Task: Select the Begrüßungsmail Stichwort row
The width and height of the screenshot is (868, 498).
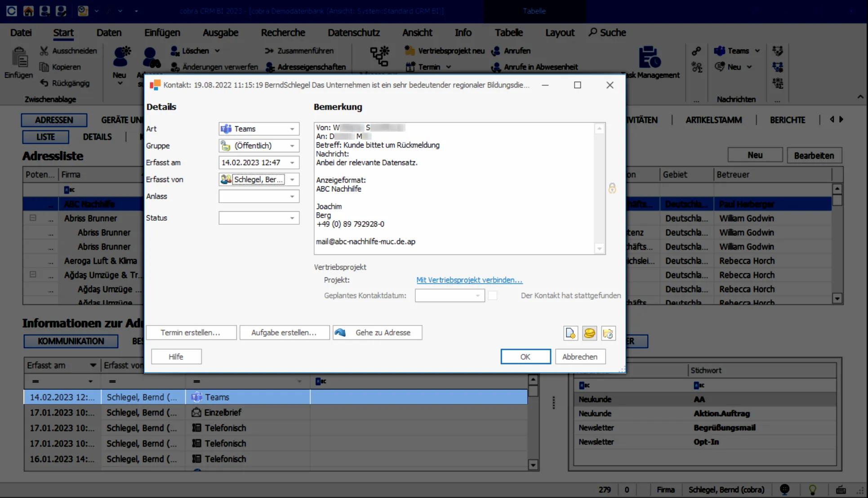Action: point(705,428)
